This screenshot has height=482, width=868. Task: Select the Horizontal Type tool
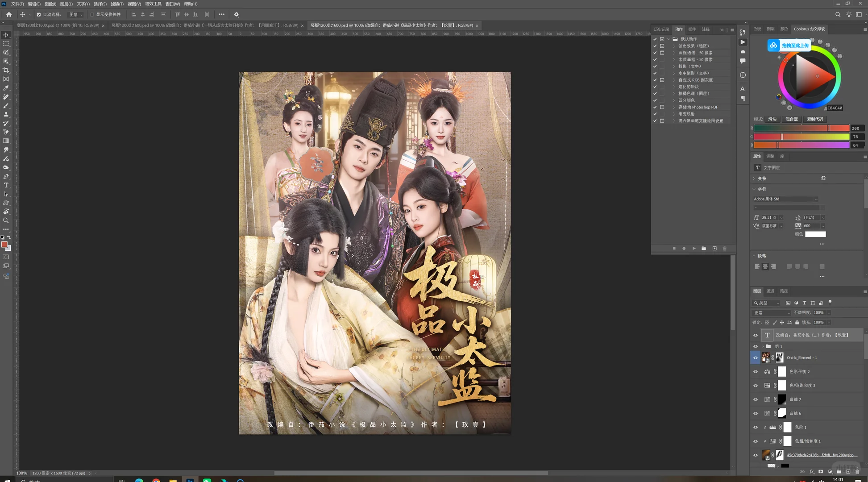pos(6,185)
